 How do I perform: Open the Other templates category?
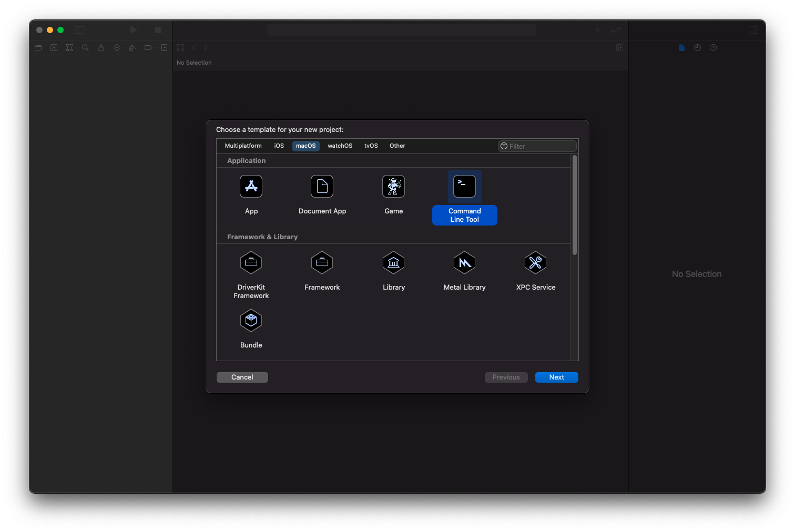(x=397, y=146)
